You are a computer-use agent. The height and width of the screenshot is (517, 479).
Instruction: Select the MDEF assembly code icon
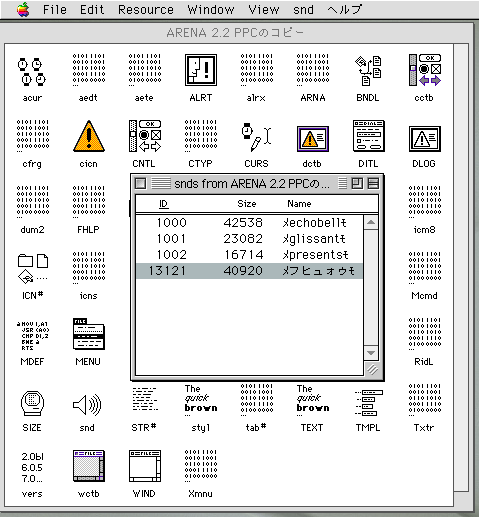32,335
